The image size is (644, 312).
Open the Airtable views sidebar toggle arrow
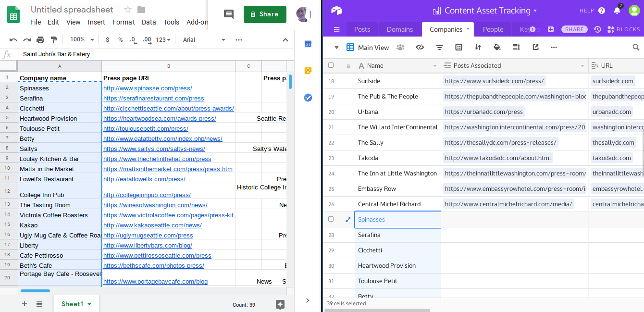[336, 48]
